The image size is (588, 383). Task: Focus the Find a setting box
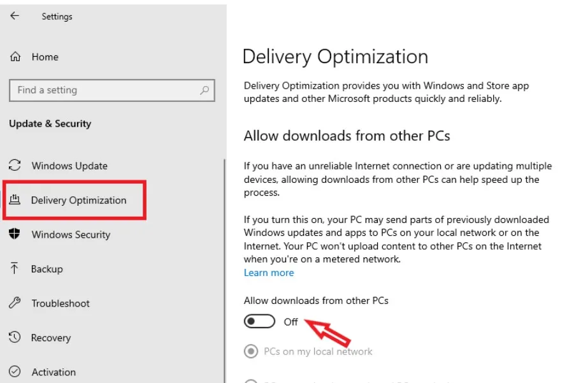pyautogui.click(x=102, y=90)
